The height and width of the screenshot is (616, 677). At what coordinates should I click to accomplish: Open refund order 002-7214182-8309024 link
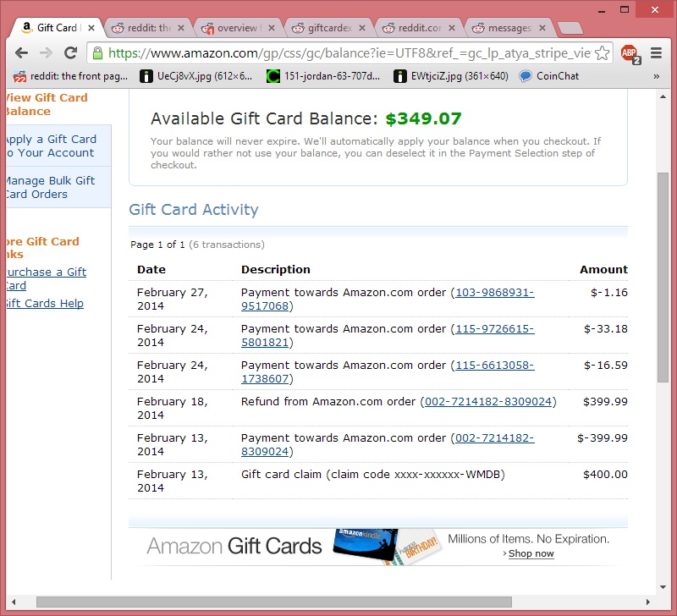[488, 401]
